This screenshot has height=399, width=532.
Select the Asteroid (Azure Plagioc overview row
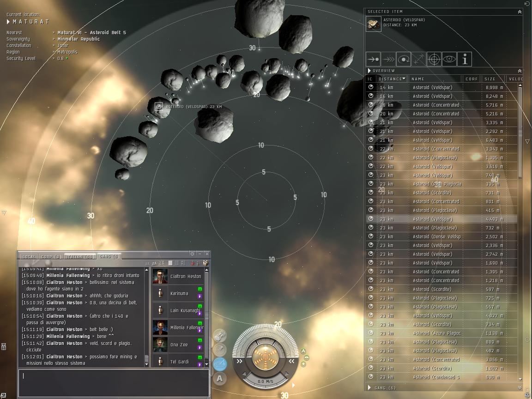[442, 333]
